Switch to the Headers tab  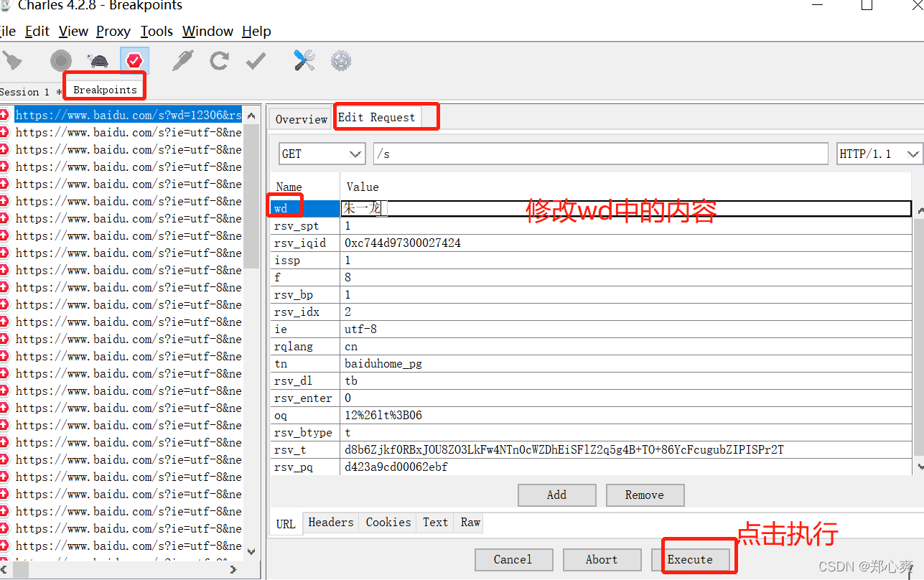[x=331, y=523]
